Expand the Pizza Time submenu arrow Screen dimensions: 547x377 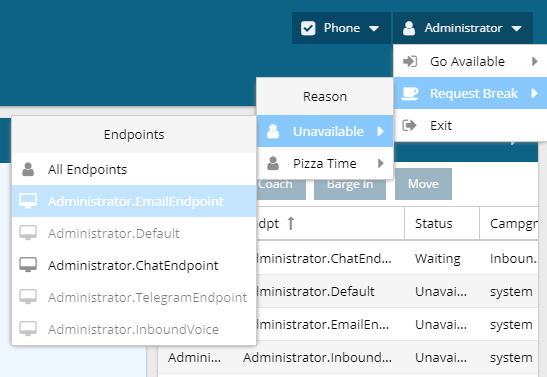[x=381, y=163]
